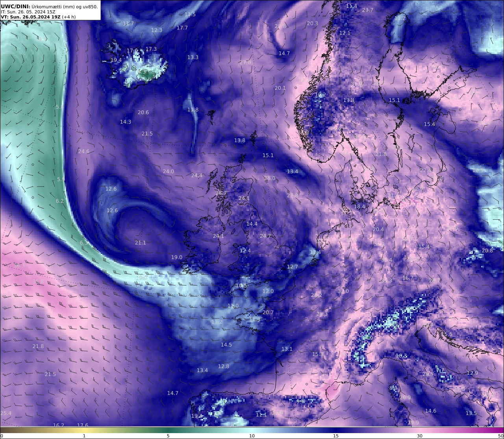Click the 5 tick label on color scale

pos(168,436)
